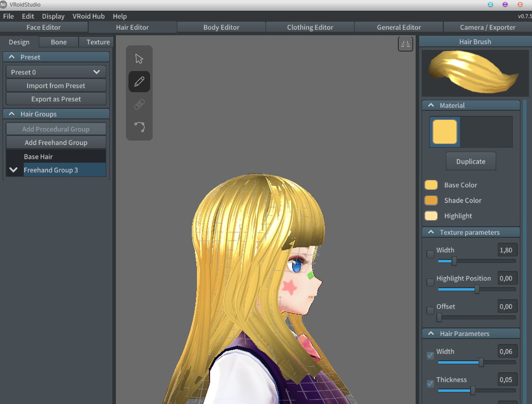Viewport: 532px width, 404px height.
Task: Open the Preset 0 dropdown
Action: coord(56,72)
